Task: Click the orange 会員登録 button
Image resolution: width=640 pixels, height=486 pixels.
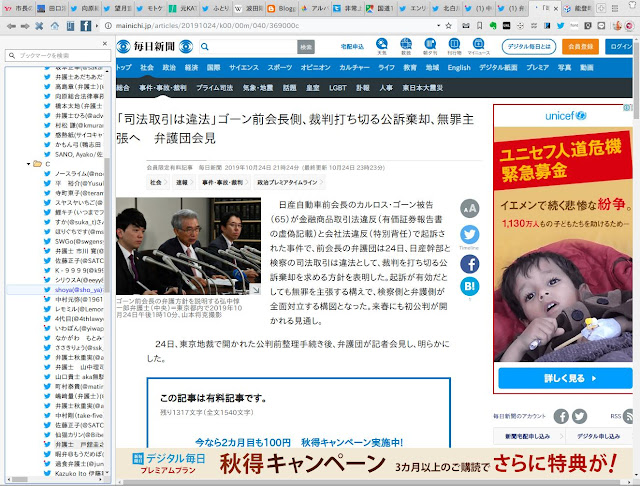Action: coord(580,47)
